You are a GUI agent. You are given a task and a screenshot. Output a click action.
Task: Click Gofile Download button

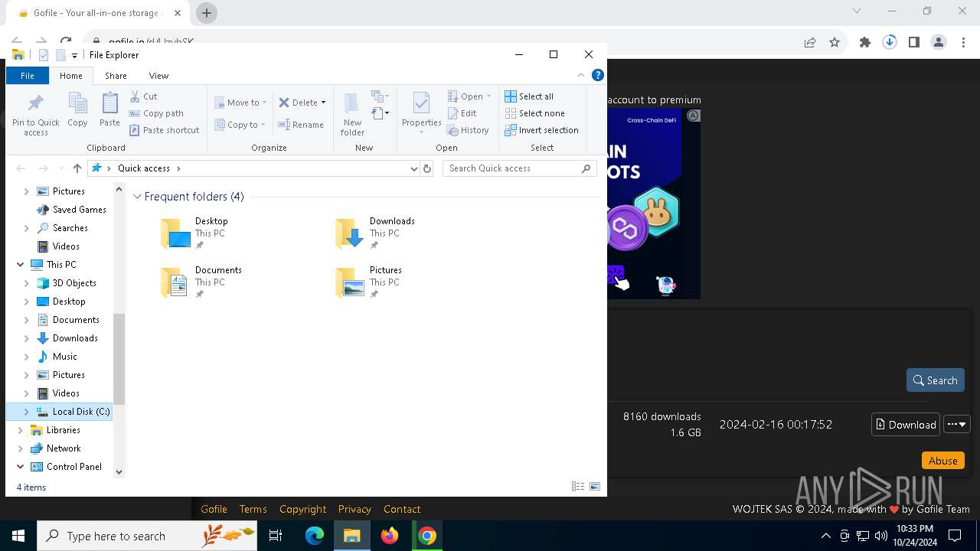point(906,425)
